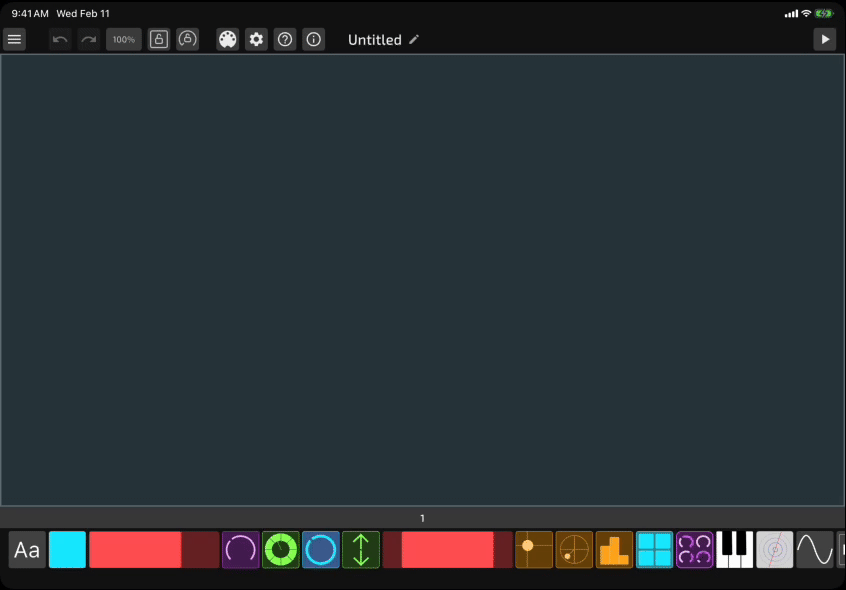Screen dimensions: 846x590
Task: Open the color palette editor
Action: click(228, 39)
